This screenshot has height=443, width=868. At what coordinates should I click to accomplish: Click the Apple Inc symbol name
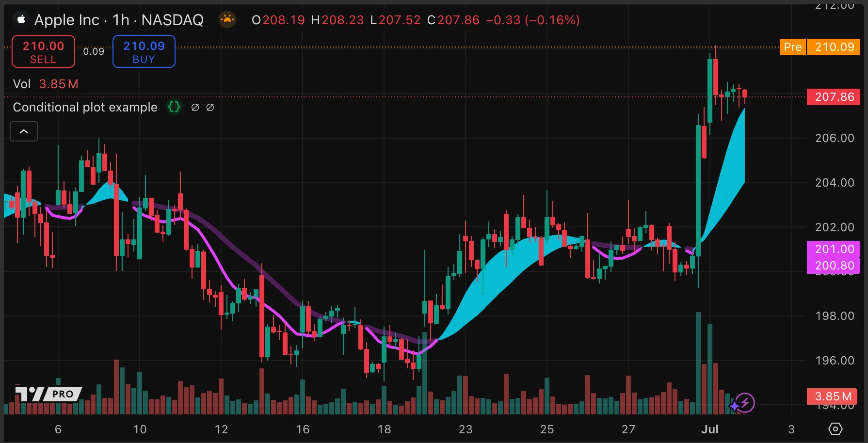pyautogui.click(x=66, y=20)
